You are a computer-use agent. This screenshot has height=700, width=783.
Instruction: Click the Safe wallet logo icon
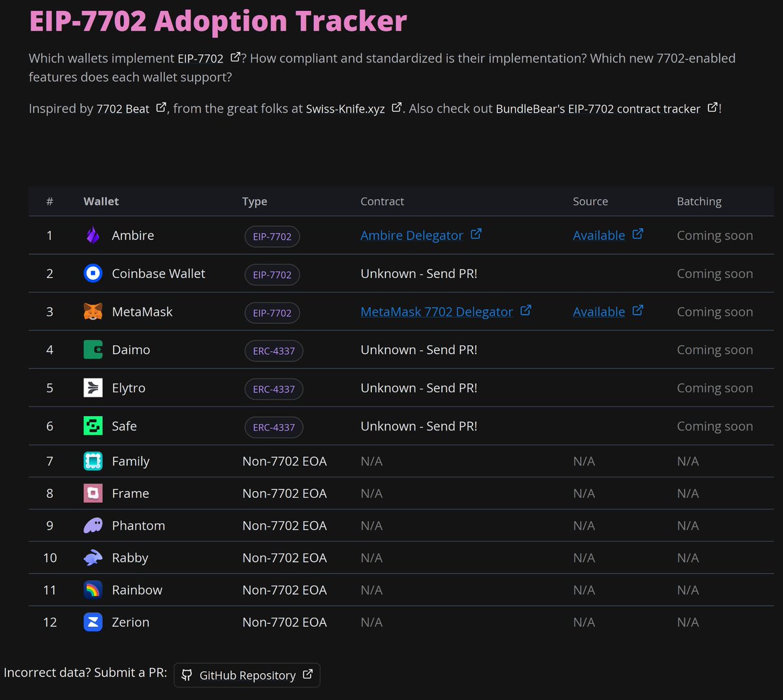tap(93, 426)
